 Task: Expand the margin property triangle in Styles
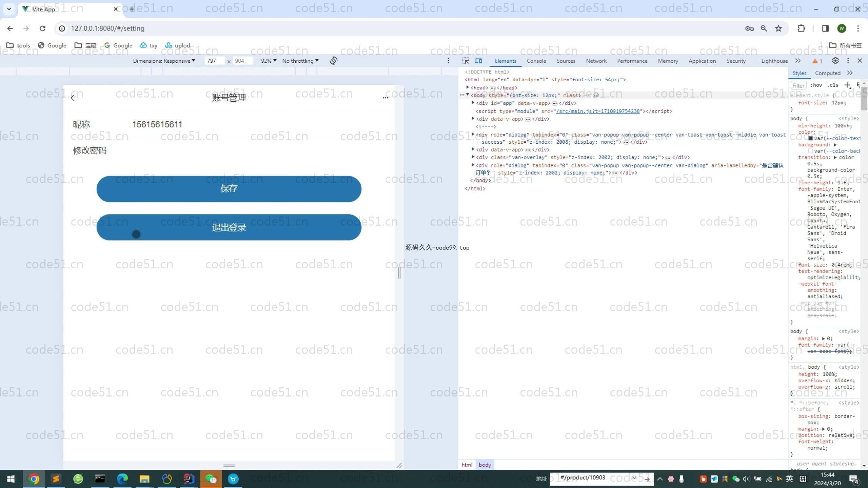[824, 339]
